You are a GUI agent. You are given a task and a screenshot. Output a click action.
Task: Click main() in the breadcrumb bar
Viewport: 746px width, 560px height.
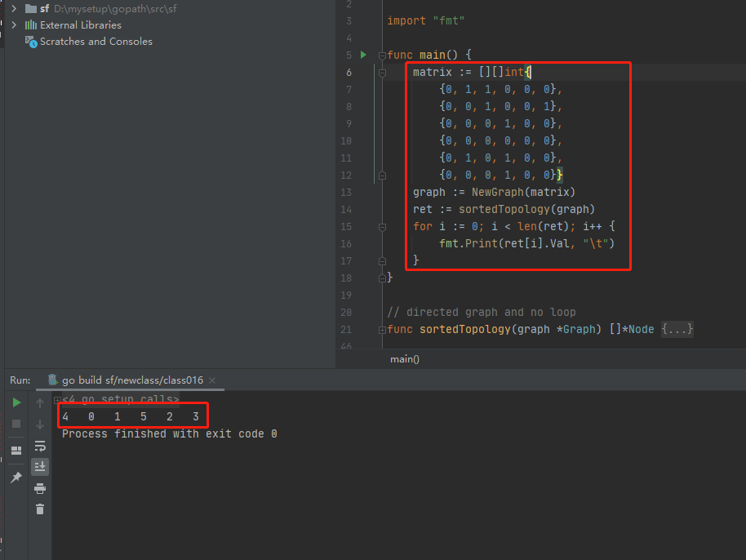coord(405,359)
